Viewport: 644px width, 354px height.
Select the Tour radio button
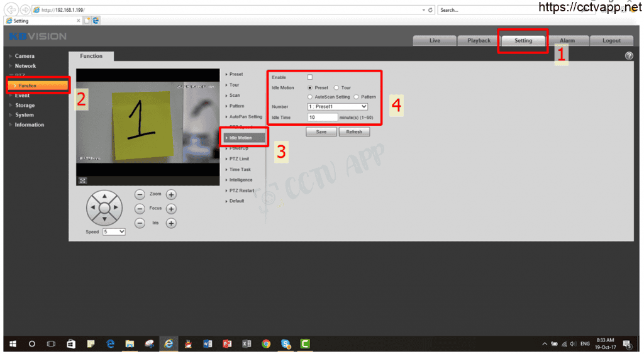(x=336, y=88)
